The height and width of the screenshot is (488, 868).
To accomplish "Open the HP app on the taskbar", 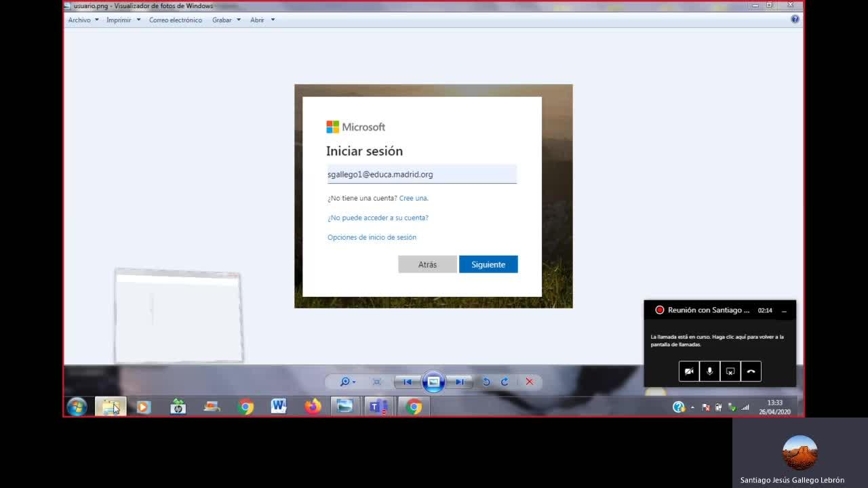I will point(178,407).
